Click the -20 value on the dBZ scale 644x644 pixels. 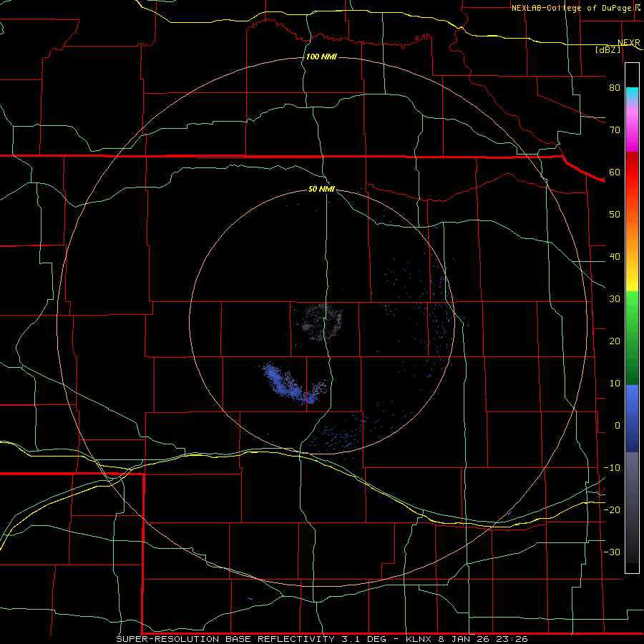point(612,509)
